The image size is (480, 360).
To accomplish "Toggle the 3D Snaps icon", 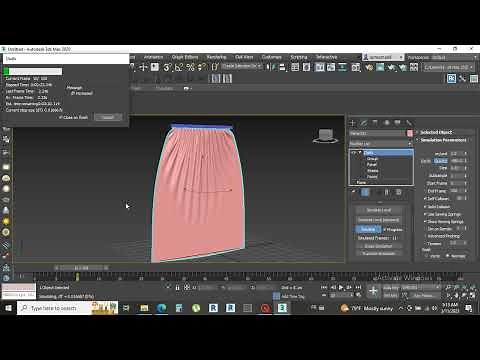I will [x=167, y=67].
